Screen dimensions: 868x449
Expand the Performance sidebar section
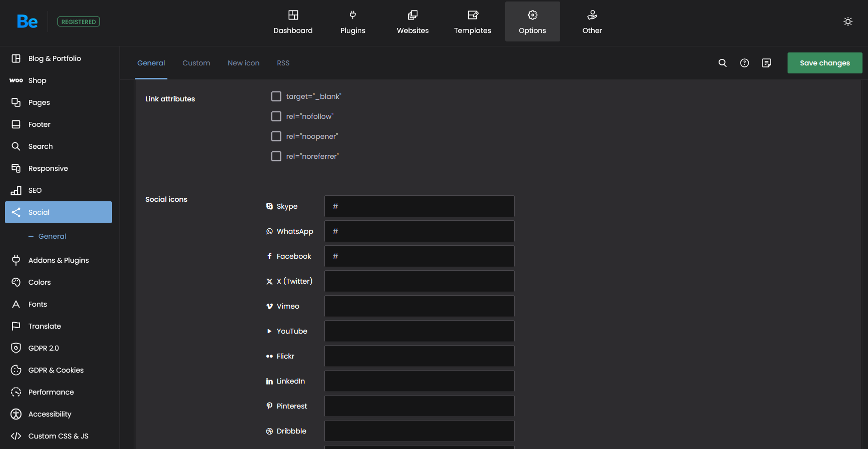[51, 392]
